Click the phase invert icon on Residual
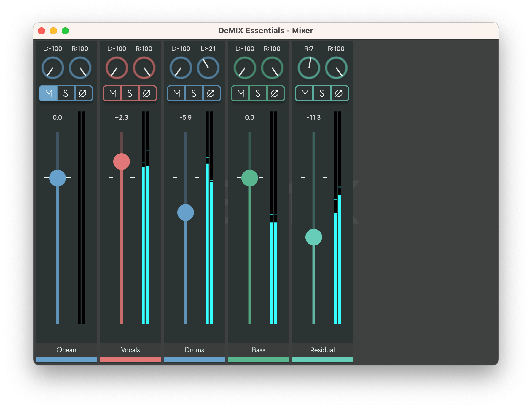Screen dimensions: 532x409 [339, 93]
